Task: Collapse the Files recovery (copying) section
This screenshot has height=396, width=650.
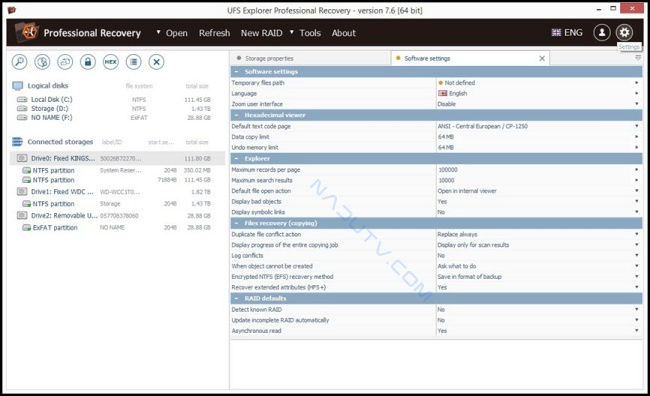Action: 236,223
